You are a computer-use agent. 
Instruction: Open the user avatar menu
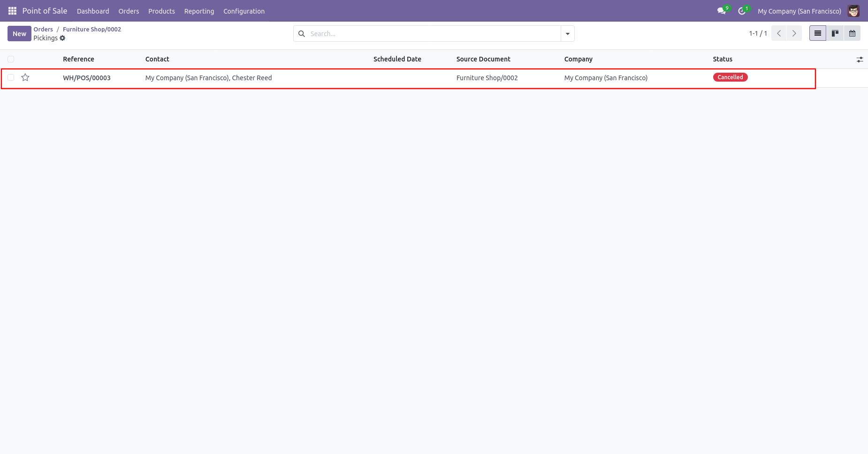pos(853,11)
